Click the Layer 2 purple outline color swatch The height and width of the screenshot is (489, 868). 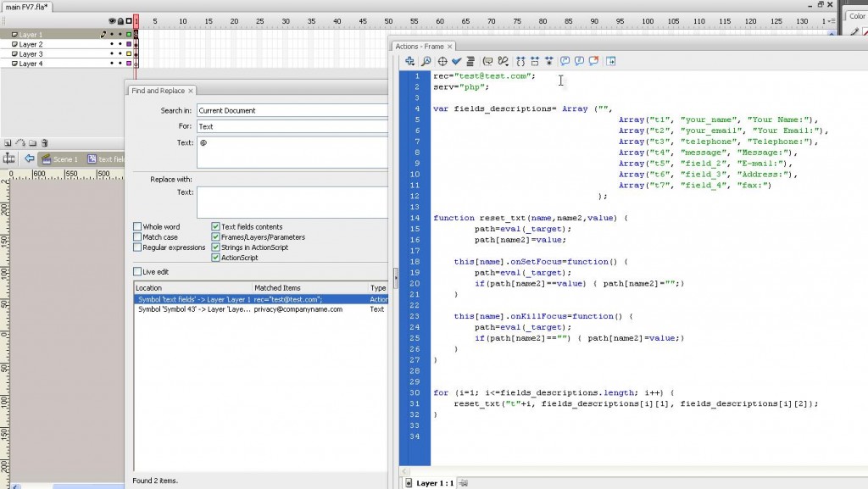tap(129, 44)
